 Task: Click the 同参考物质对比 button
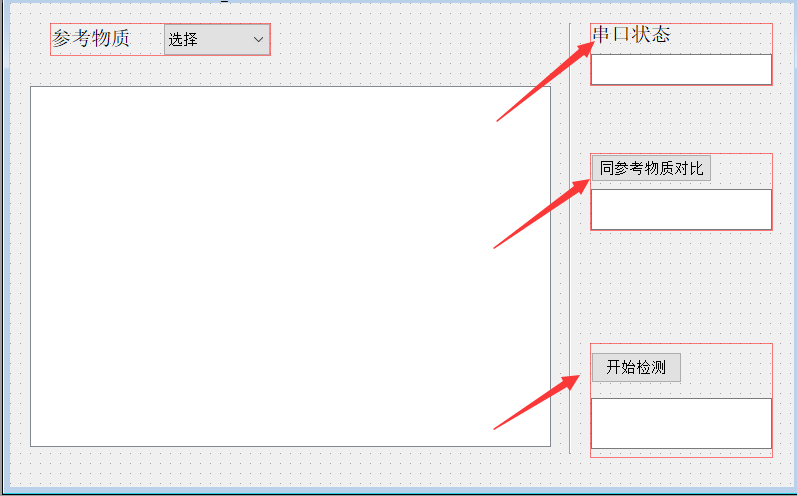[651, 168]
